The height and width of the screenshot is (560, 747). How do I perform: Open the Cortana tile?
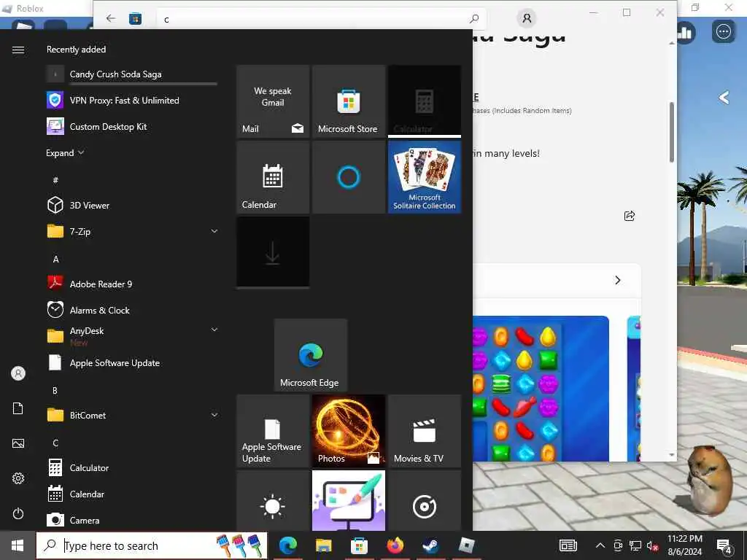(x=349, y=177)
